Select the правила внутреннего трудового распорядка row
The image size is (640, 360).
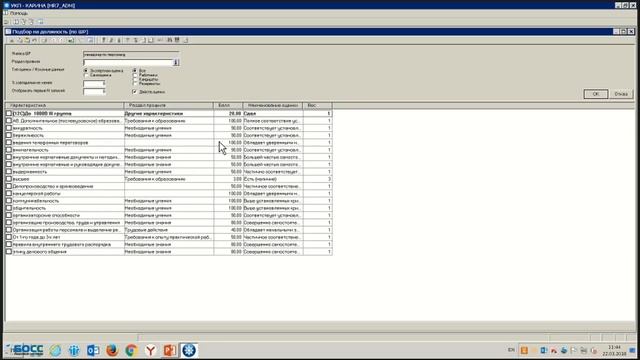coord(169,244)
